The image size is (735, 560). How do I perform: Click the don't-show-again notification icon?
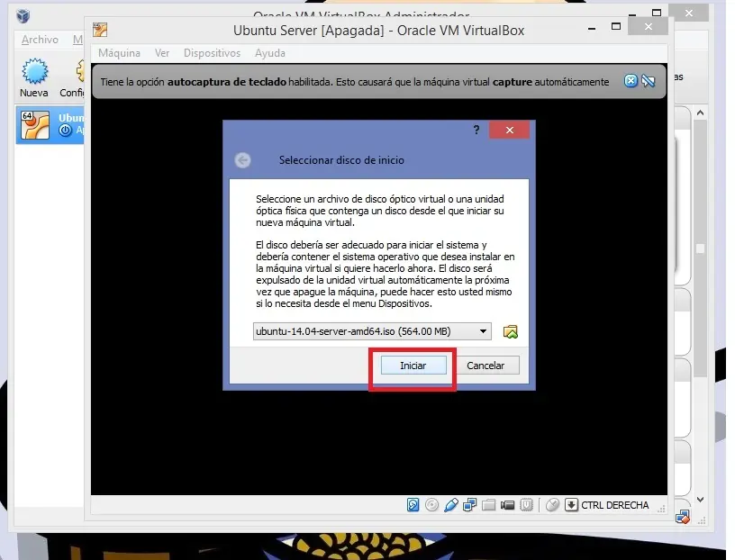[649, 81]
